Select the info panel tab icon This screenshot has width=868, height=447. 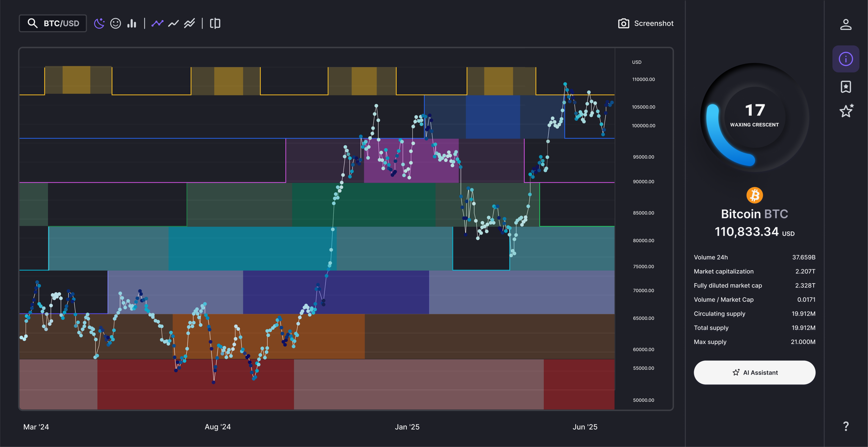pyautogui.click(x=845, y=59)
